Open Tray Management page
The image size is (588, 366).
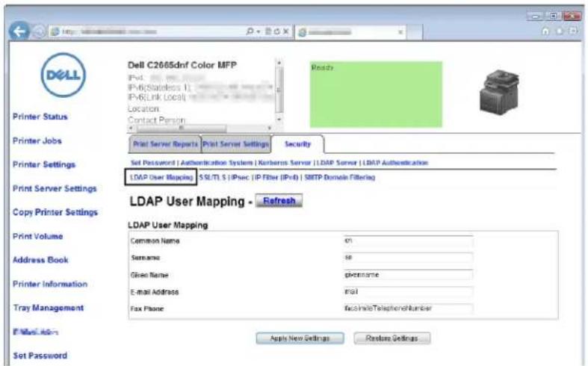(x=49, y=308)
